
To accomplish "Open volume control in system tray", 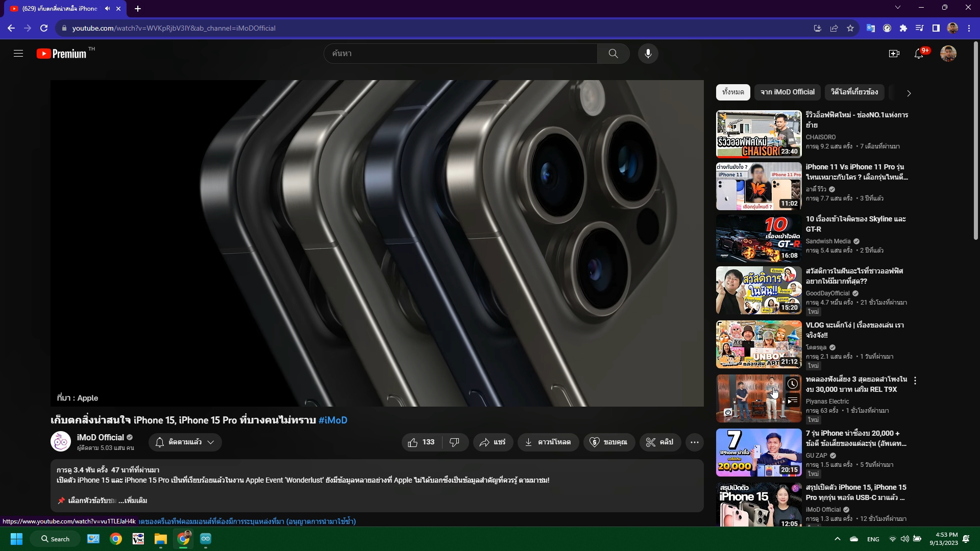I will tap(904, 539).
